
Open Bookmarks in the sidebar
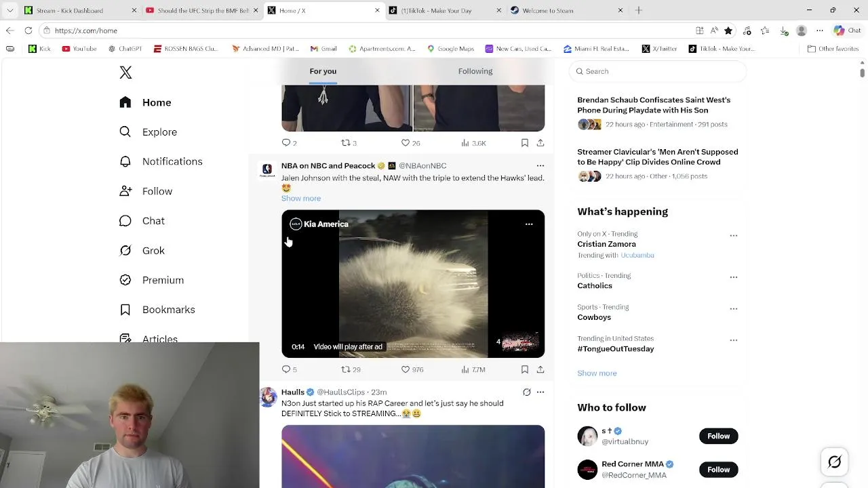click(157, 310)
